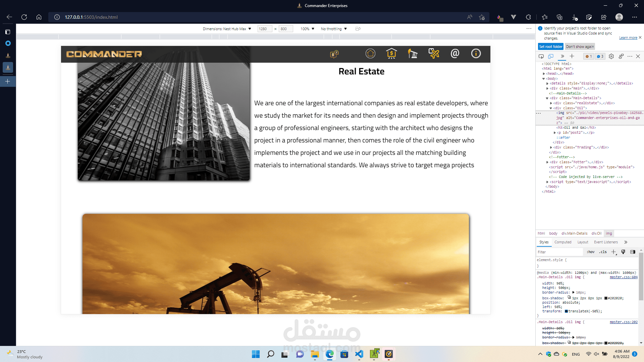Click the Styles Filter input box
This screenshot has height=362, width=644.
pos(560,252)
